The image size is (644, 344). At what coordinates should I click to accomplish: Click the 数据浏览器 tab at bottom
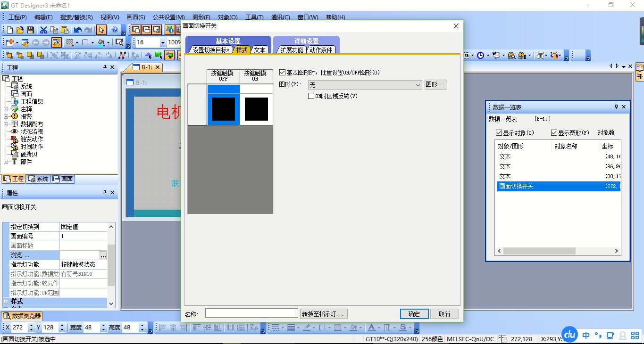[x=23, y=316]
